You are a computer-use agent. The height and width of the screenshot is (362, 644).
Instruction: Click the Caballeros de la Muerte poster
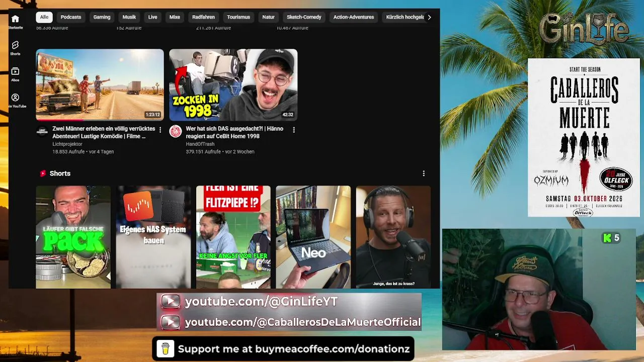[x=584, y=138]
